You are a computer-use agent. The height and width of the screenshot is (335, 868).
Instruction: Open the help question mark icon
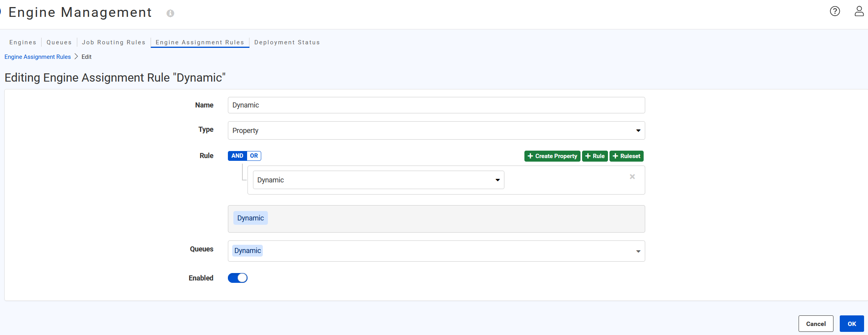pos(835,11)
